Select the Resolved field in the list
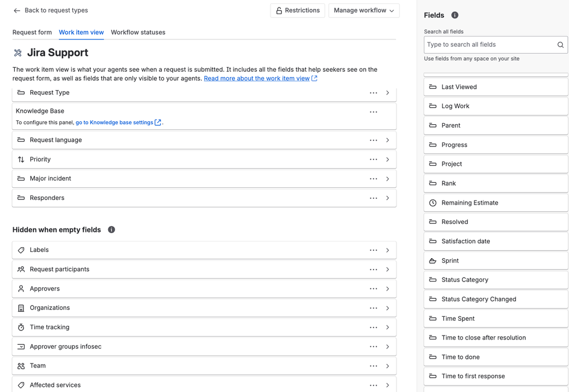The width and height of the screenshot is (569, 392). coord(496,222)
